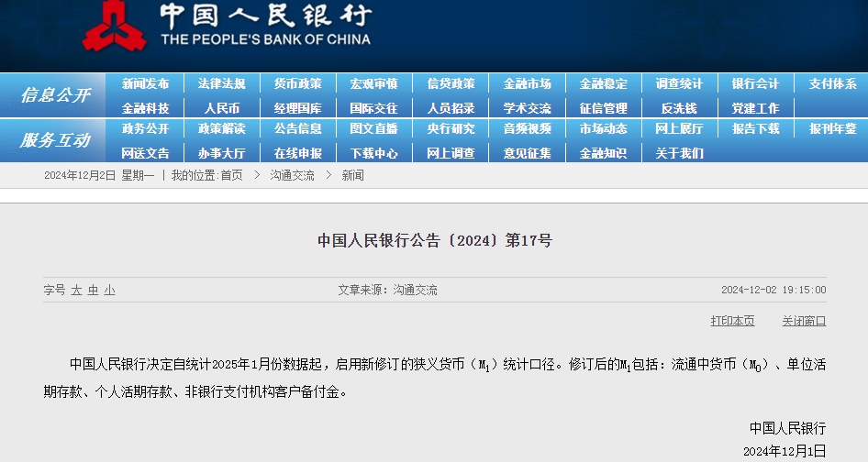Select 银行会计 navigation item
This screenshot has height=462, width=868.
756,84
